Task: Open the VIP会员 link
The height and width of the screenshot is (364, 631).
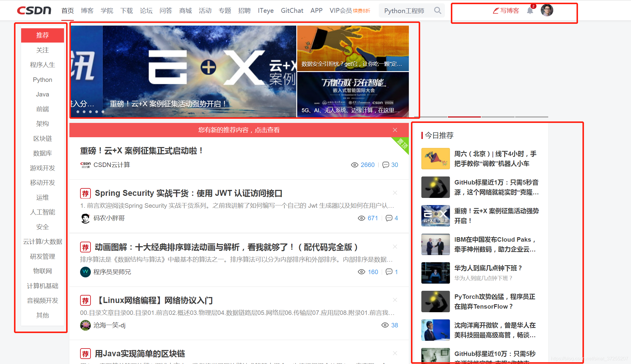Action: click(341, 11)
